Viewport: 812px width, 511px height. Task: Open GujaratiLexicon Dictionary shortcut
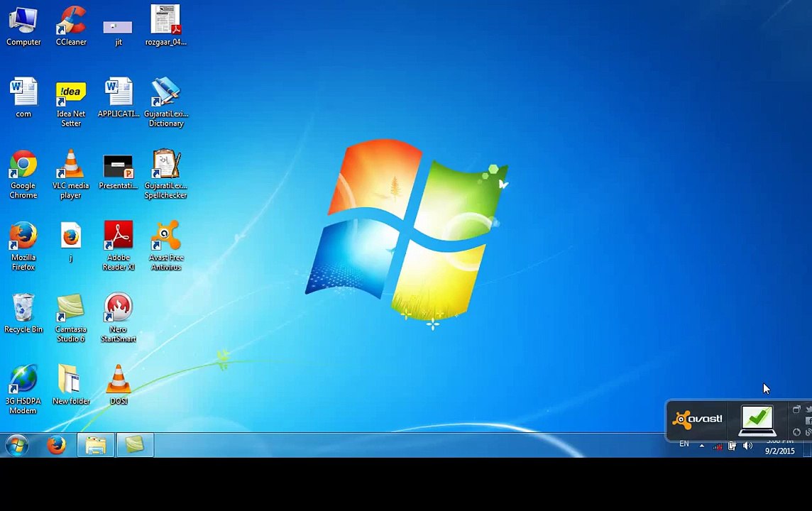(x=166, y=102)
